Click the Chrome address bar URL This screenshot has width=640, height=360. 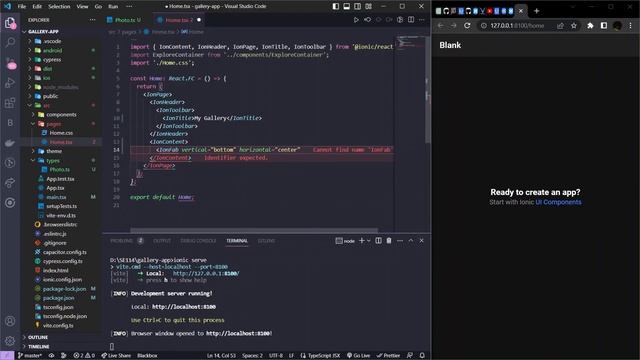[517, 25]
